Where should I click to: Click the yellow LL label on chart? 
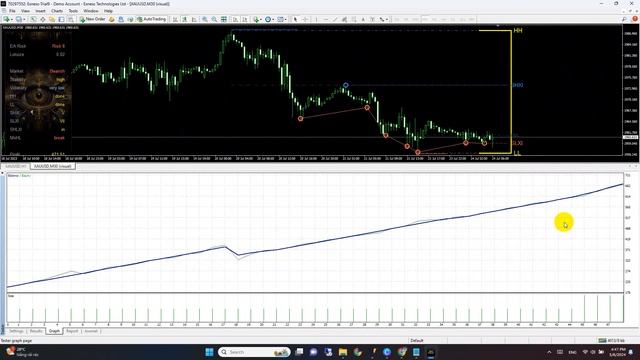(x=517, y=153)
